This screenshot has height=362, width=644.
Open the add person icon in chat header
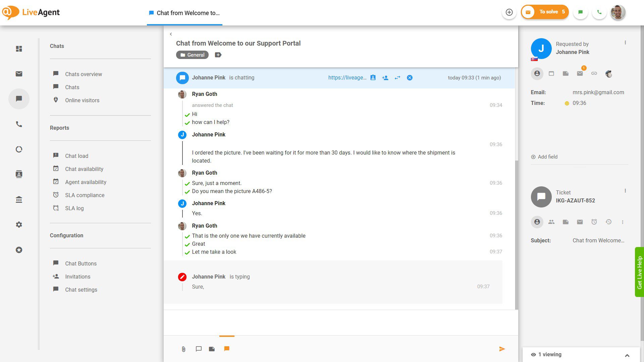tap(385, 77)
